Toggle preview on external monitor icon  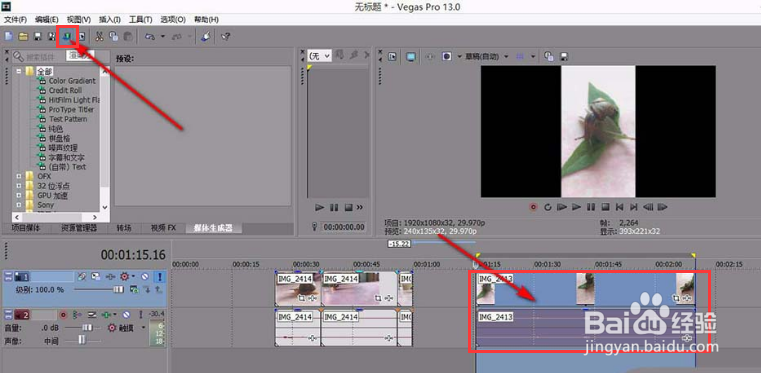click(411, 57)
